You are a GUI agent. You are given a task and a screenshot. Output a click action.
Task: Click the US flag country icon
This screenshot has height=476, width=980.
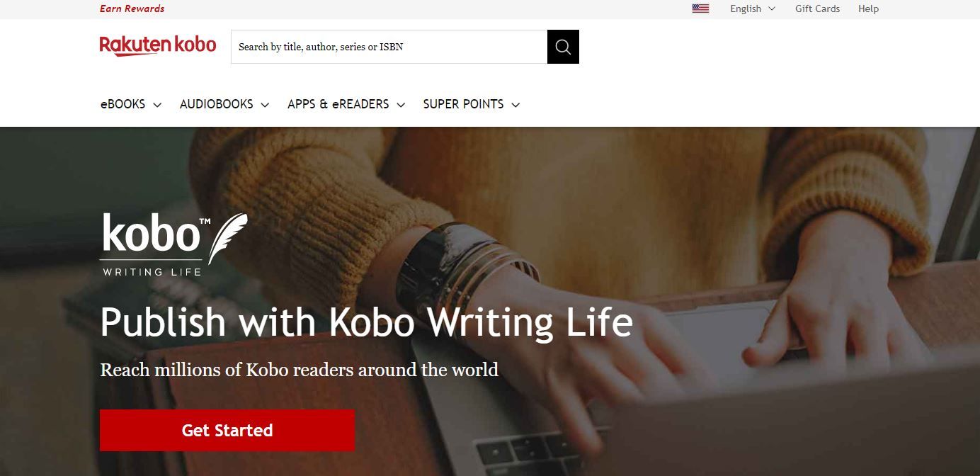[700, 8]
